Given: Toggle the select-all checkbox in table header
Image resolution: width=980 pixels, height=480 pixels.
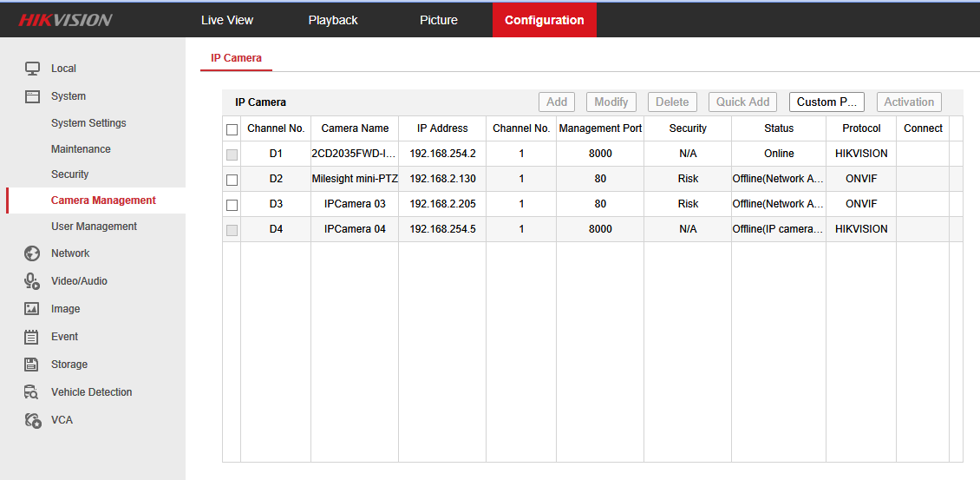Looking at the screenshot, I should [x=232, y=129].
